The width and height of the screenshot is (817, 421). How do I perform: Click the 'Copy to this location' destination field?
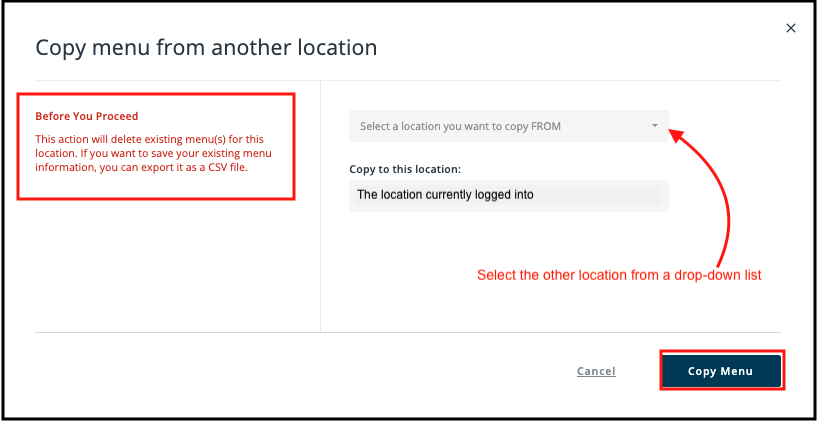tap(509, 195)
